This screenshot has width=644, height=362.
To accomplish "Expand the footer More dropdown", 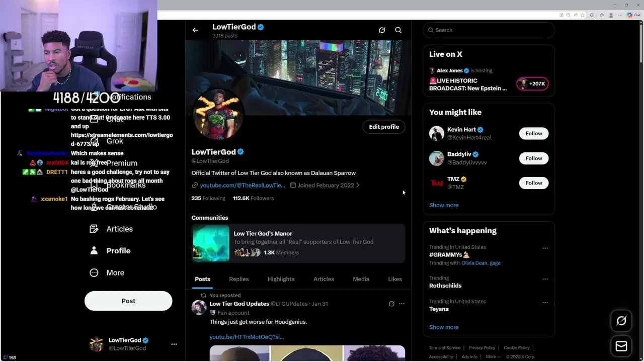I will tap(493, 356).
